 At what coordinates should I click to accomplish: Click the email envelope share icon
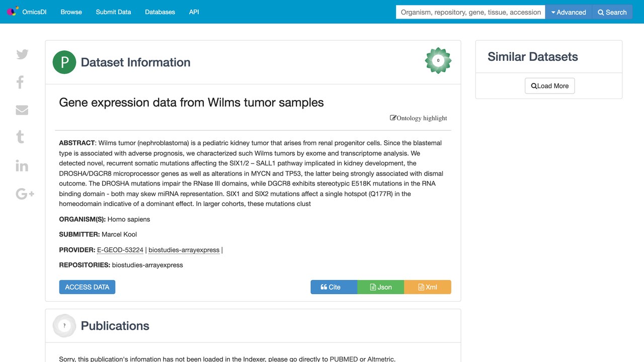22,110
